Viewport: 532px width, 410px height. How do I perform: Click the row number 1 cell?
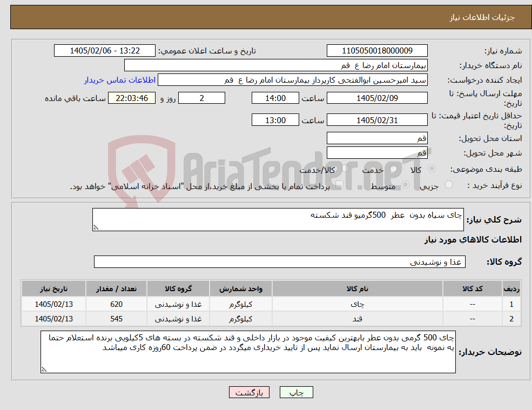[x=511, y=305]
